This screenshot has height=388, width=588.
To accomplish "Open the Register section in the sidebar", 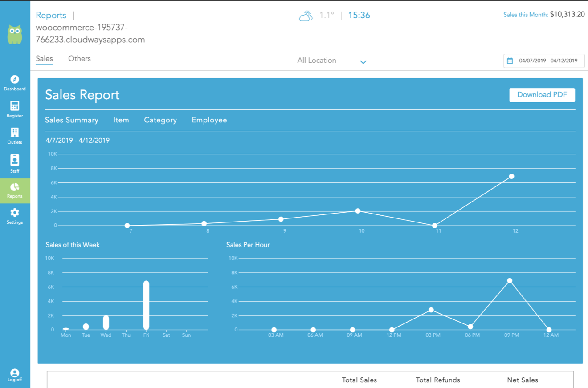I will (15, 109).
